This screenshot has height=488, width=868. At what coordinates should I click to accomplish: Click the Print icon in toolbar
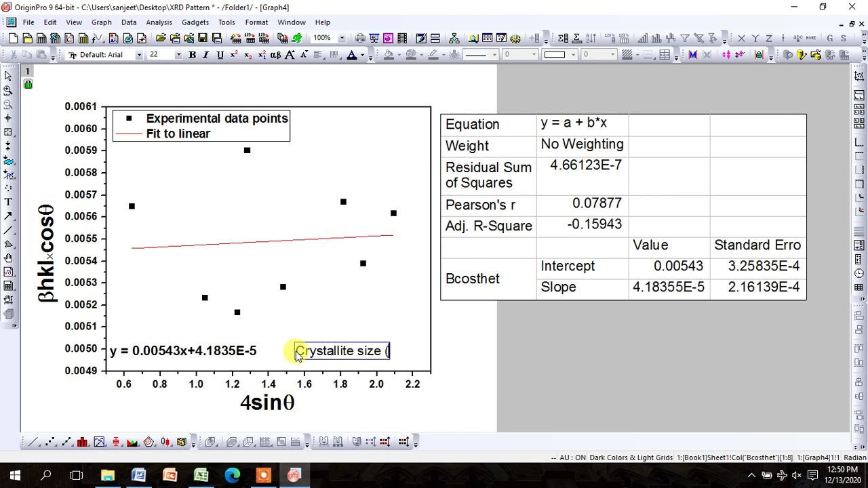pos(360,39)
